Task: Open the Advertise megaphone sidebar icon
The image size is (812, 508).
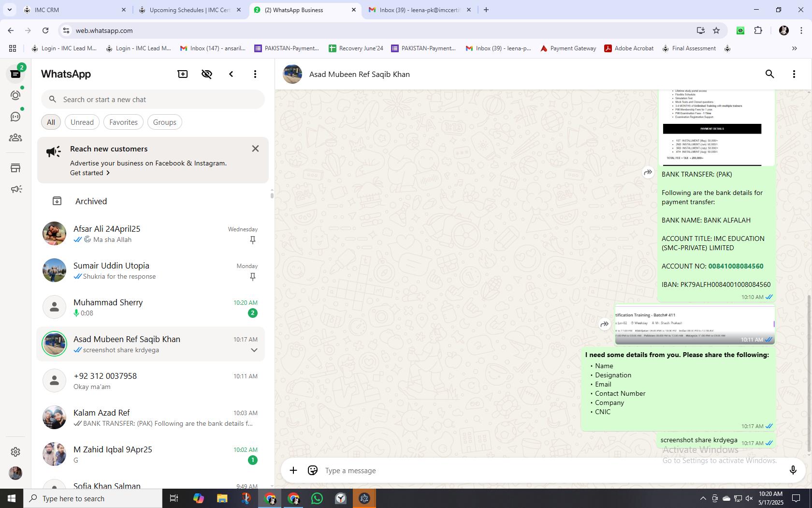Action: [x=15, y=189]
